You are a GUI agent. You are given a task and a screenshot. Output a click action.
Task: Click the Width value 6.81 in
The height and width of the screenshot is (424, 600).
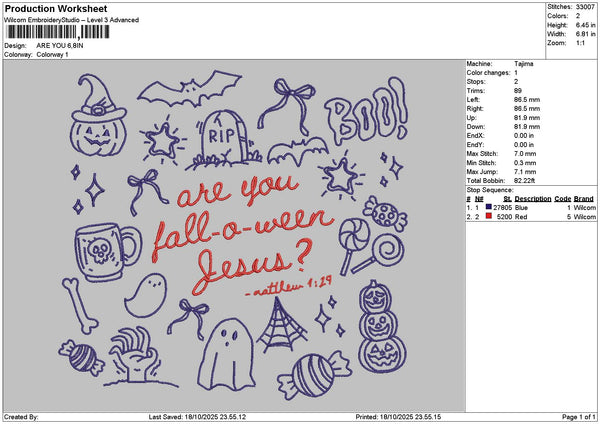tap(585, 34)
